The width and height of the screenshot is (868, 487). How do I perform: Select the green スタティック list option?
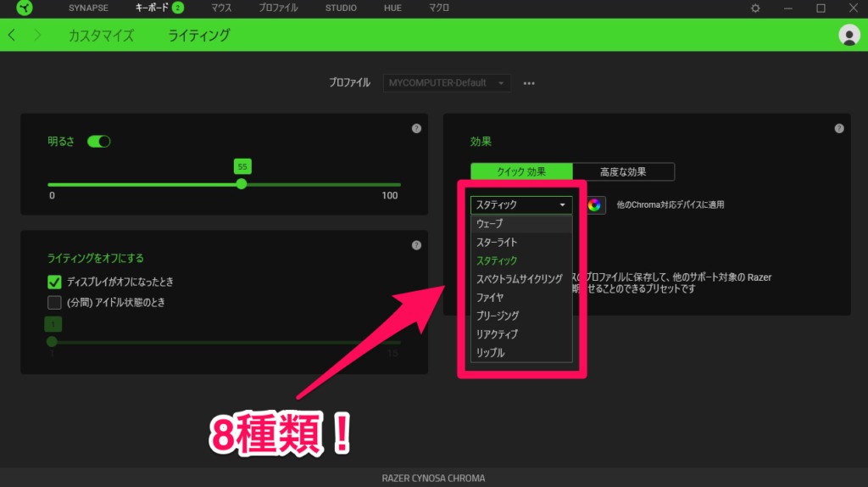tap(521, 260)
